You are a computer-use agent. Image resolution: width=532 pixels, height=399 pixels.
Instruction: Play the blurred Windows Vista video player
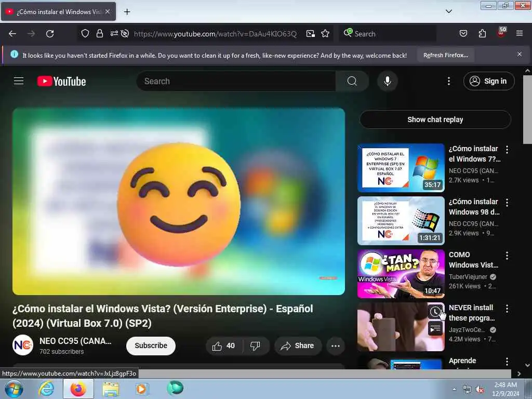(179, 201)
